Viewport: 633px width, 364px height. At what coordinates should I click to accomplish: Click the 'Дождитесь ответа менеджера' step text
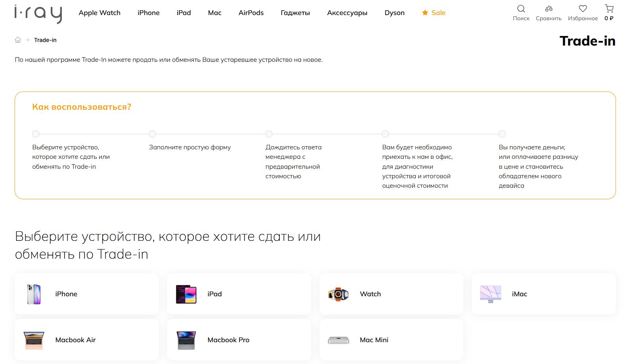tap(293, 162)
